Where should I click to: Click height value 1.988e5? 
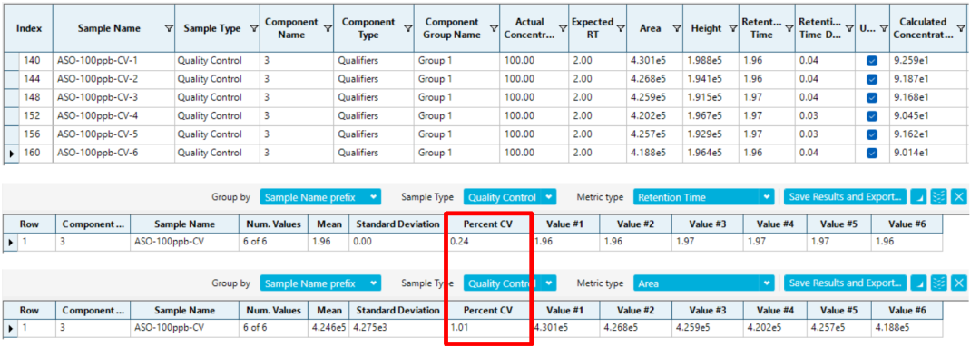coord(710,61)
